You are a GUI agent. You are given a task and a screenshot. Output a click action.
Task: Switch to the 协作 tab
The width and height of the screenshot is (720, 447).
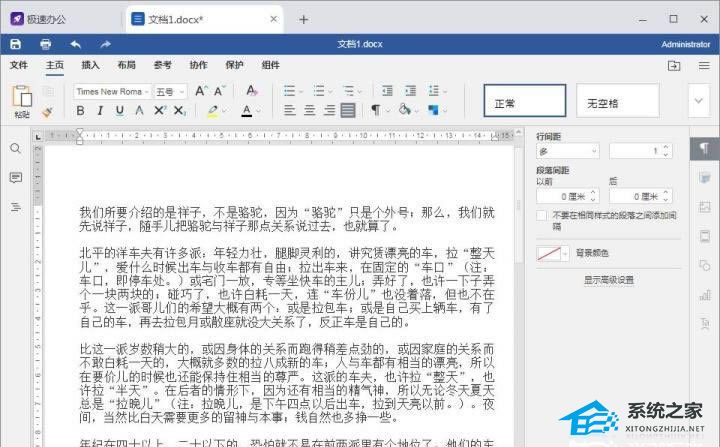[x=198, y=65]
